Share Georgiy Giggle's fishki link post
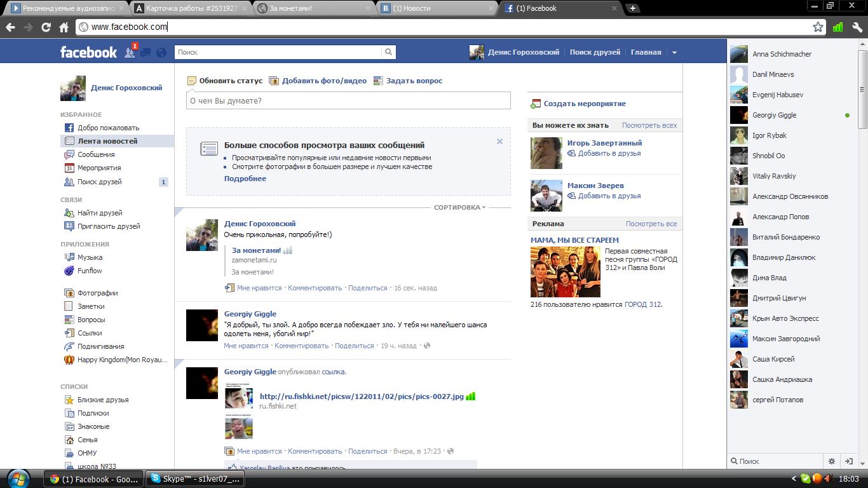The height and width of the screenshot is (488, 868). point(368,451)
